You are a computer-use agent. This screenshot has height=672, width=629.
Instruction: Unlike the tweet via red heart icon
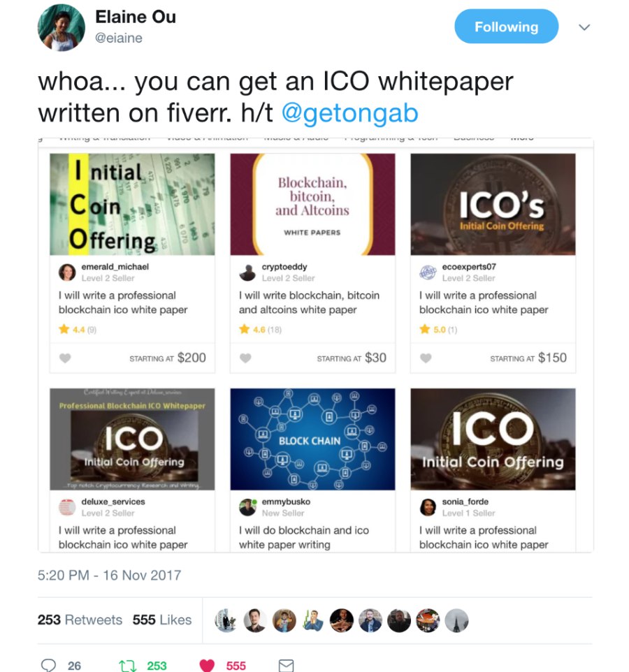coord(207,666)
